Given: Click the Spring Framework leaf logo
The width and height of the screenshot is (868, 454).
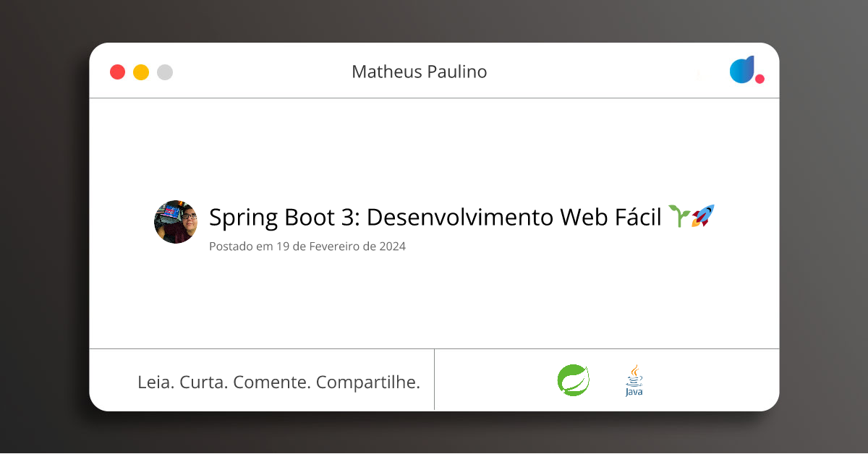Looking at the screenshot, I should point(574,379).
